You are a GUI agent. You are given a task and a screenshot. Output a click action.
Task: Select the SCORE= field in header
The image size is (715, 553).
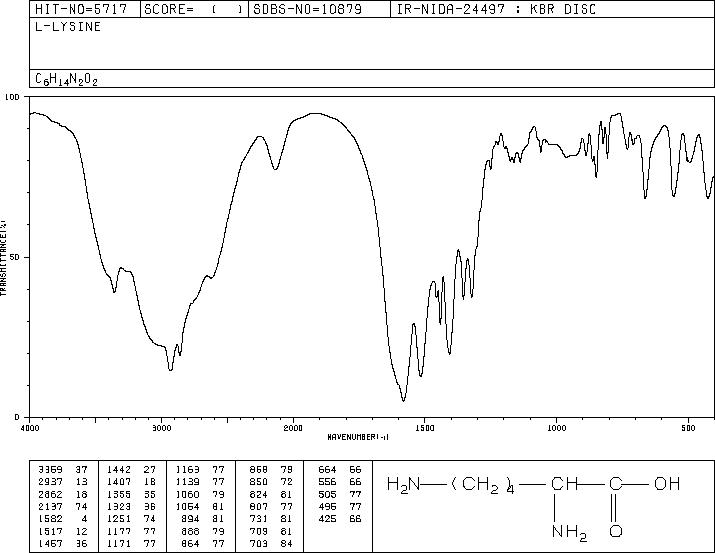(x=193, y=9)
